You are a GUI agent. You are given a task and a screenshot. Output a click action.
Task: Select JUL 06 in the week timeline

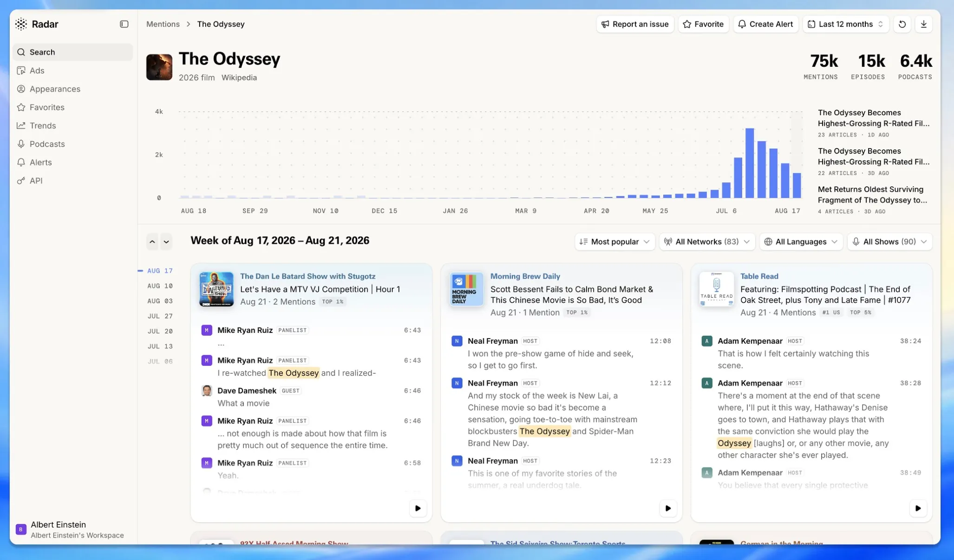tap(160, 361)
